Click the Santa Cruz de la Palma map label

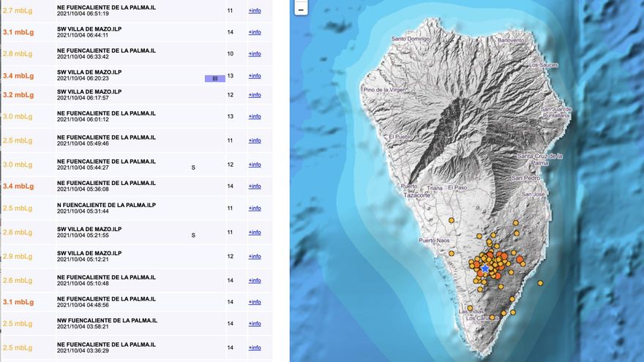coord(539,159)
